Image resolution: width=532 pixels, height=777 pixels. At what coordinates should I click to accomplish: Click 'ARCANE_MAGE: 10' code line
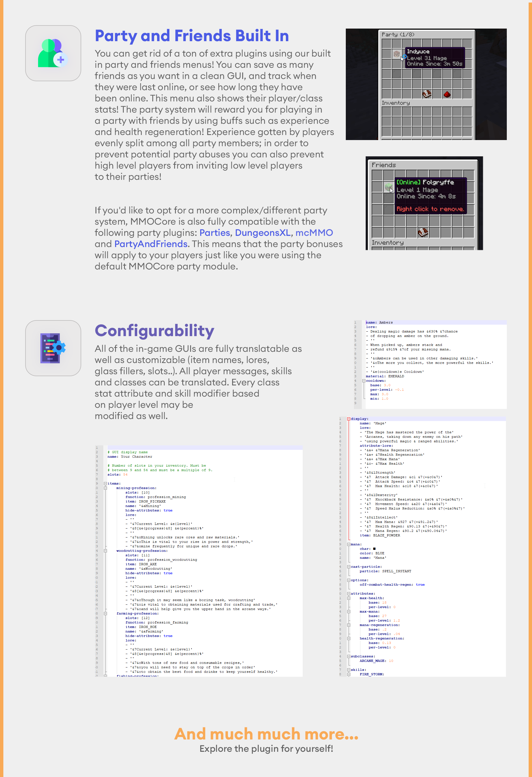(377, 661)
